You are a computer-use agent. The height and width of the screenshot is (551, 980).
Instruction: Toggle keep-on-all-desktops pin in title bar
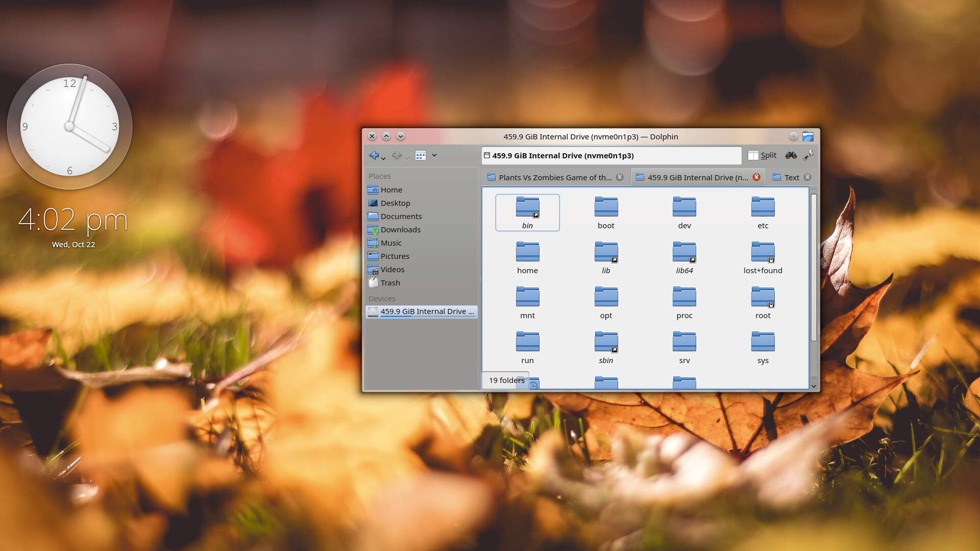[x=793, y=136]
